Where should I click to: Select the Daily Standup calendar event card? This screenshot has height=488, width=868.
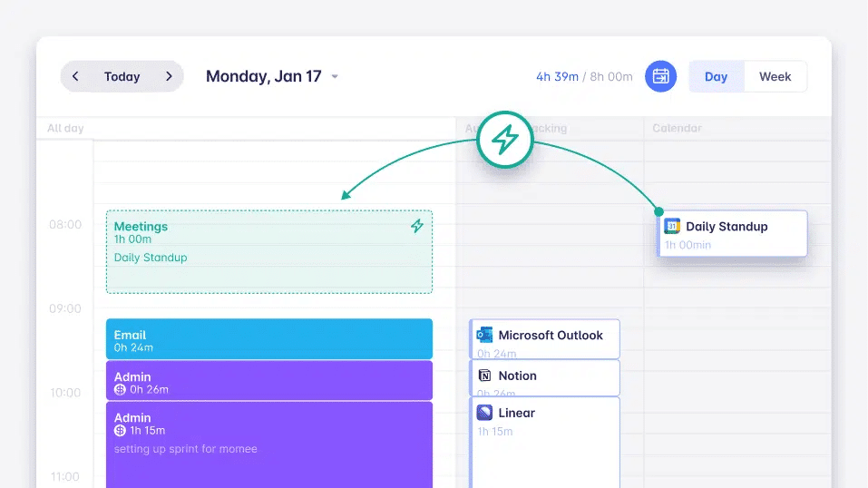[x=732, y=233]
